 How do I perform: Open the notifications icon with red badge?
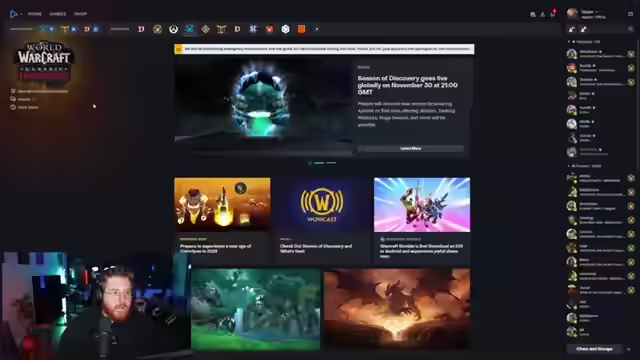[x=553, y=14]
